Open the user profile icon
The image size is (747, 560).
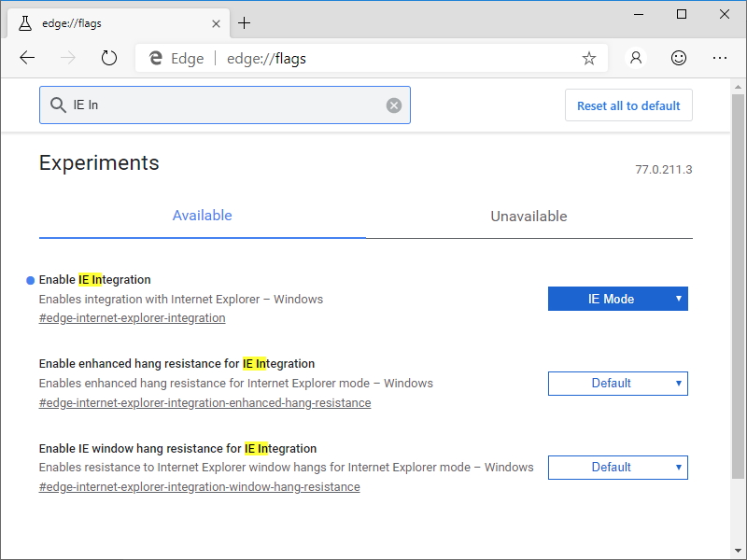[x=635, y=57]
